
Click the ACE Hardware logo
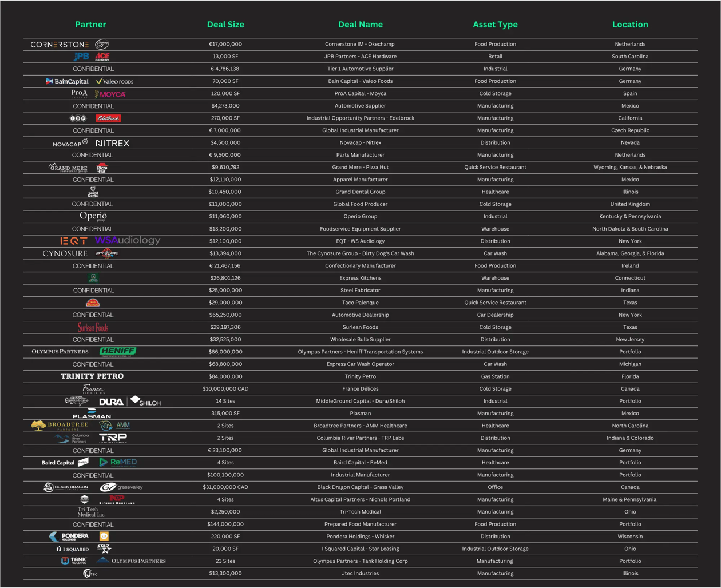102,57
